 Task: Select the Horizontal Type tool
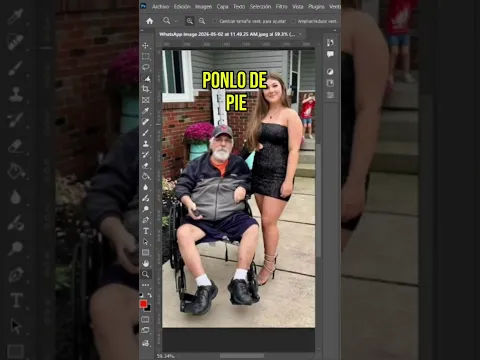click(146, 231)
